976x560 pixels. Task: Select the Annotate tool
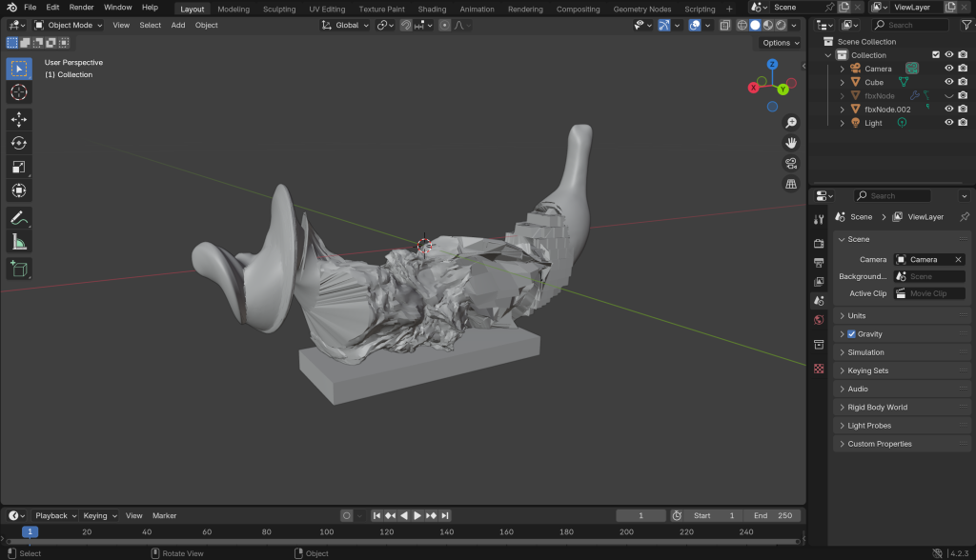[19, 218]
